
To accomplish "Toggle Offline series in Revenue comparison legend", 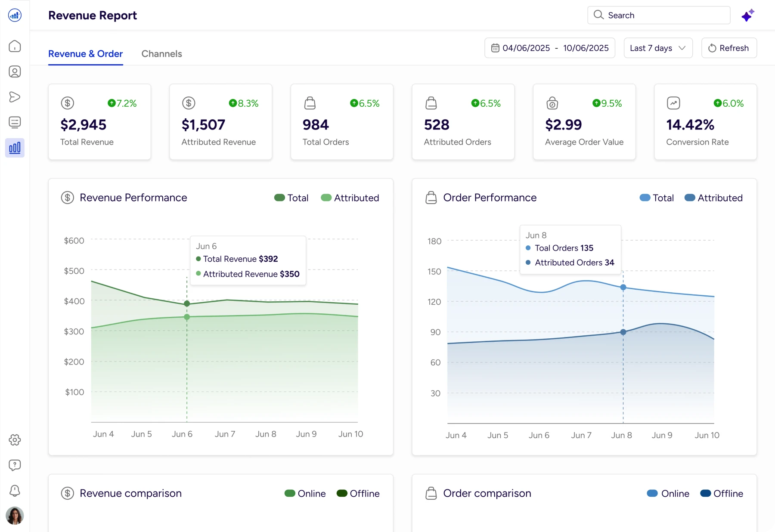I will (x=358, y=494).
